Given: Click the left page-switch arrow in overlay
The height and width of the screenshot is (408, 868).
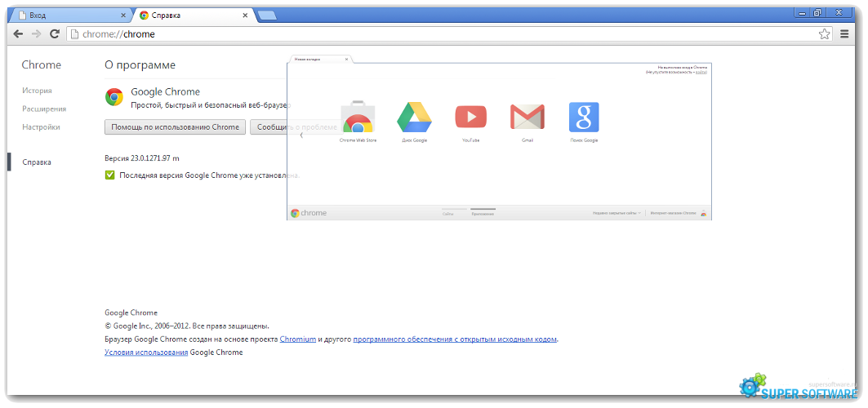Looking at the screenshot, I should pos(300,135).
